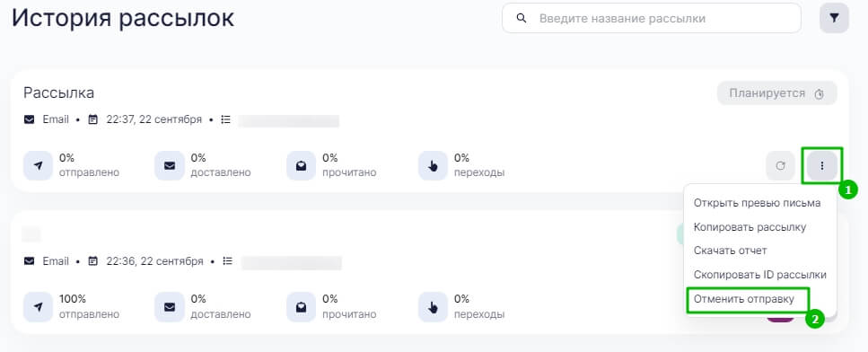The image size is (868, 352).
Task: Click the отправлено paper-plane icon in first card
Action: tap(39, 165)
